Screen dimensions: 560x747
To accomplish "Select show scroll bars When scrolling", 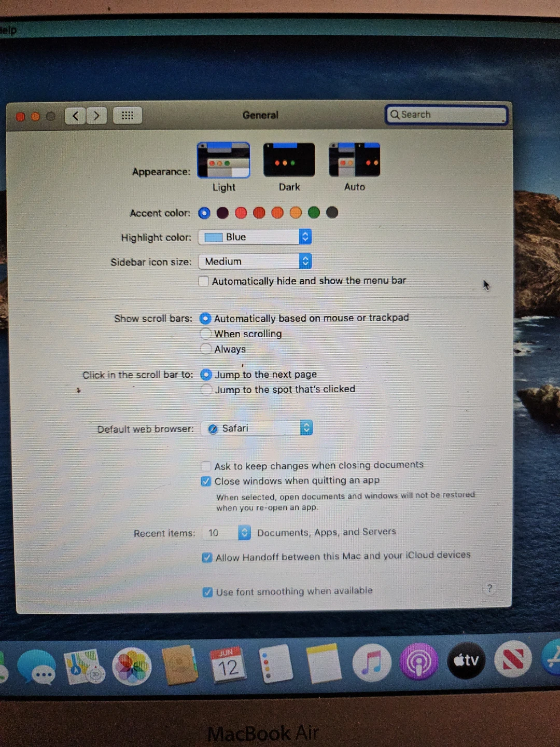I will point(206,334).
